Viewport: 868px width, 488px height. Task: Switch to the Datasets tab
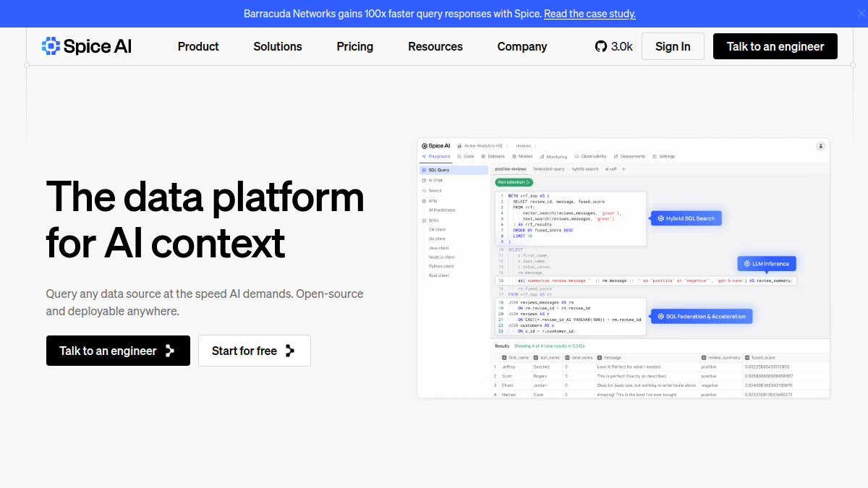point(493,156)
